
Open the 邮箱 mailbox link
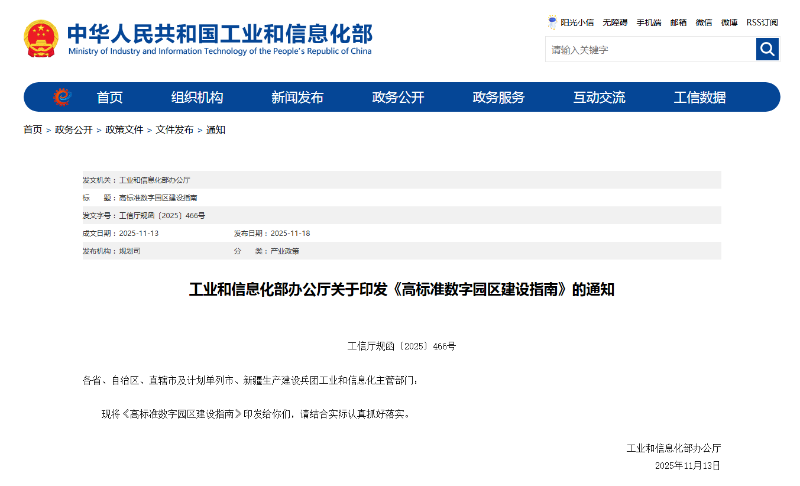[679, 22]
